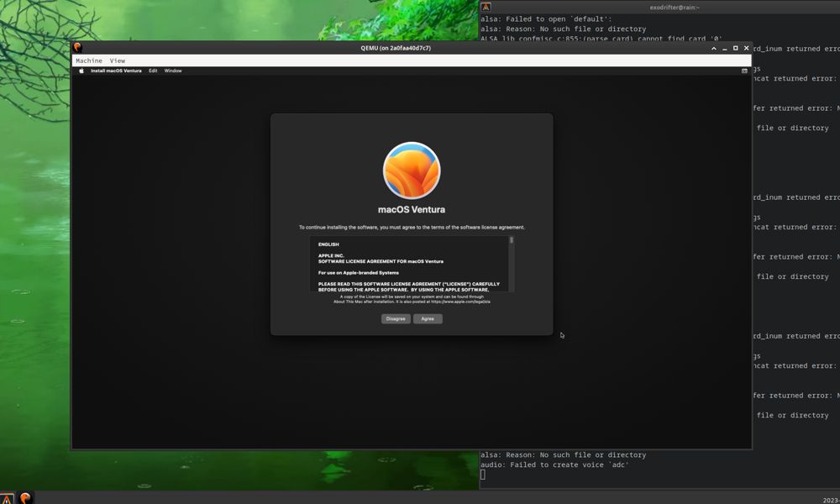Image resolution: width=840 pixels, height=504 pixels.
Task: Click the 'QEMU (on 2a0faa40d7c7)' window title
Action: pos(396,48)
